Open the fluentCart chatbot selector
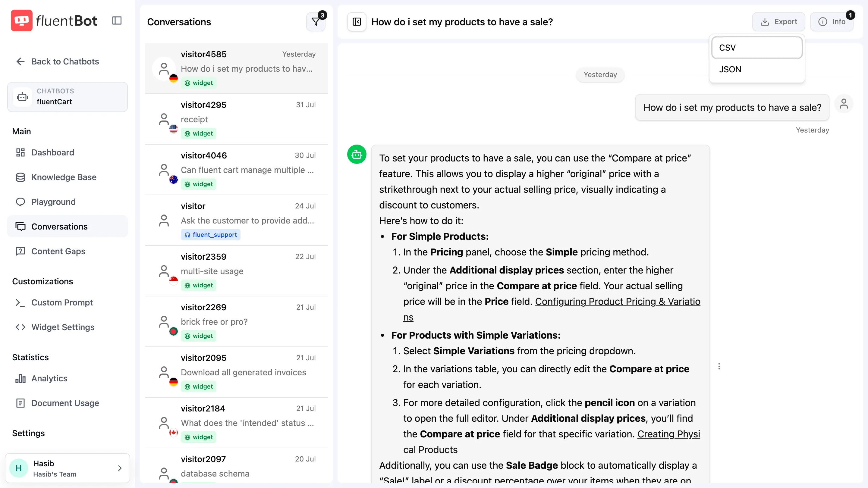 click(68, 97)
